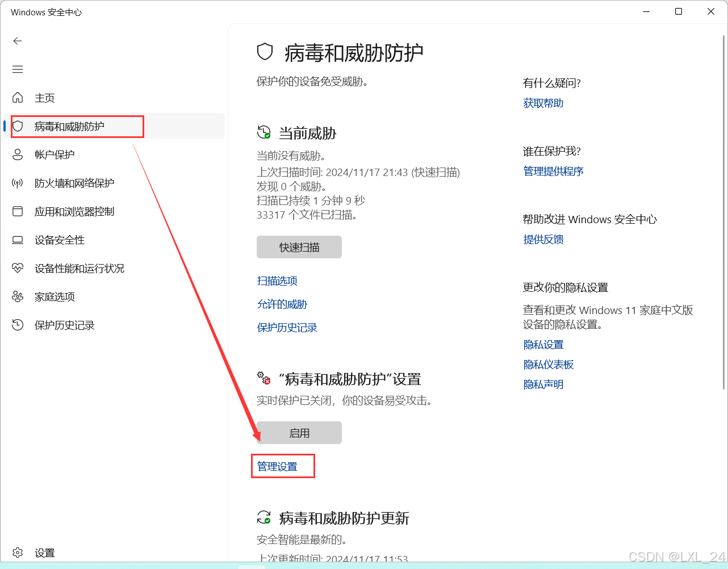Click the text 实时保护已关闭,你的设备易受攻击。
Image resolution: width=728 pixels, height=569 pixels.
click(346, 400)
